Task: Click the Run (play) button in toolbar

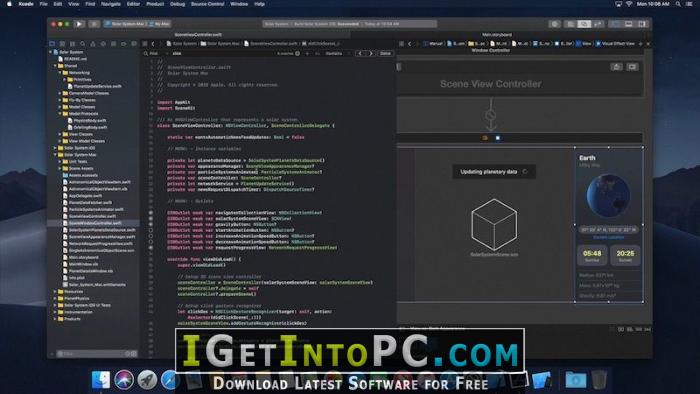Action: [79, 24]
